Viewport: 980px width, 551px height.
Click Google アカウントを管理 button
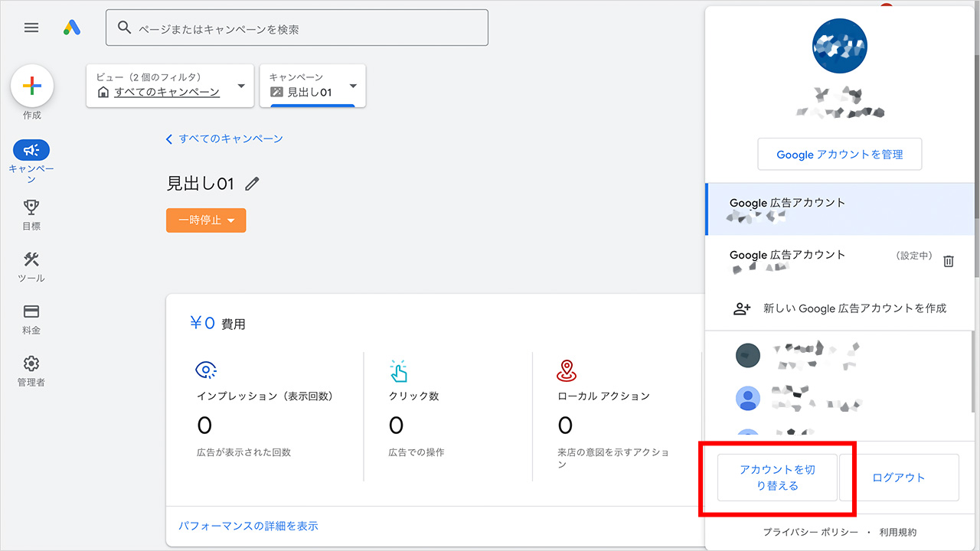pyautogui.click(x=840, y=154)
